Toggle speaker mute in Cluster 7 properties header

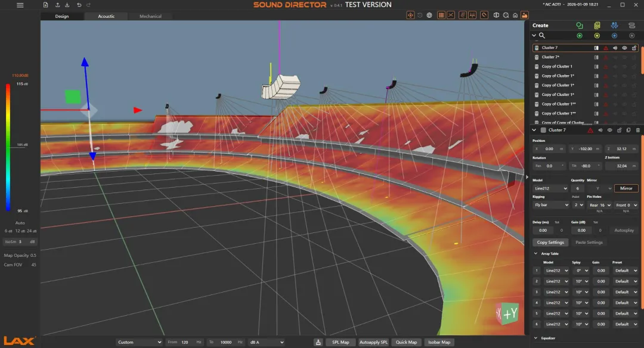tap(600, 130)
